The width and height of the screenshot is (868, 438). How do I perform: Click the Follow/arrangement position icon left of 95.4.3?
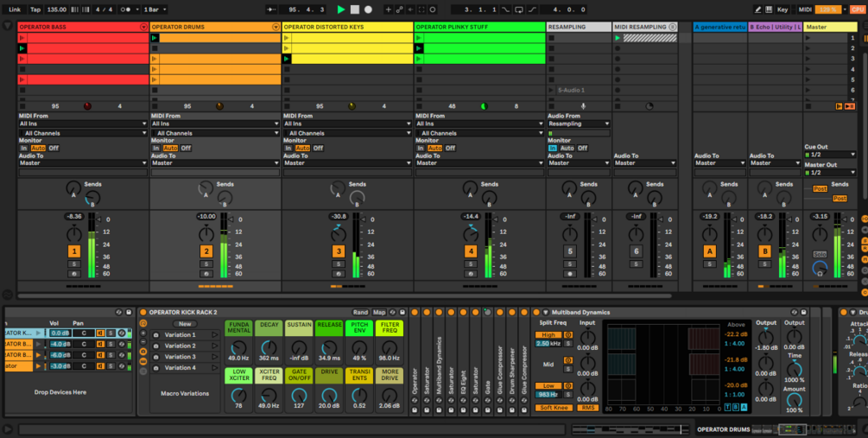(x=271, y=10)
